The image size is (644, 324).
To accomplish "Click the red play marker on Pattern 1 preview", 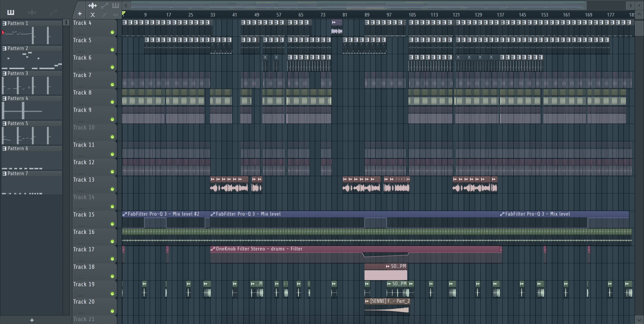I will tap(3, 32).
